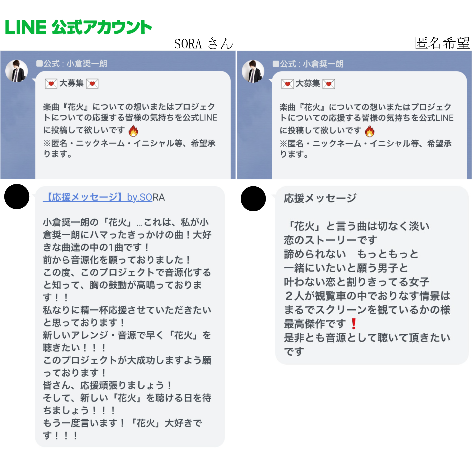Click the 匿名希望 label
This screenshot has width=472, height=476.
(442, 43)
